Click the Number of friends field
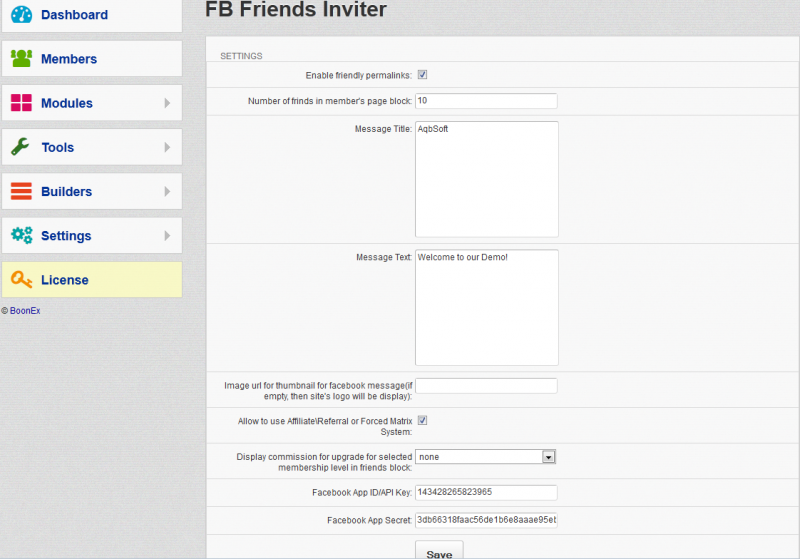 pos(486,101)
